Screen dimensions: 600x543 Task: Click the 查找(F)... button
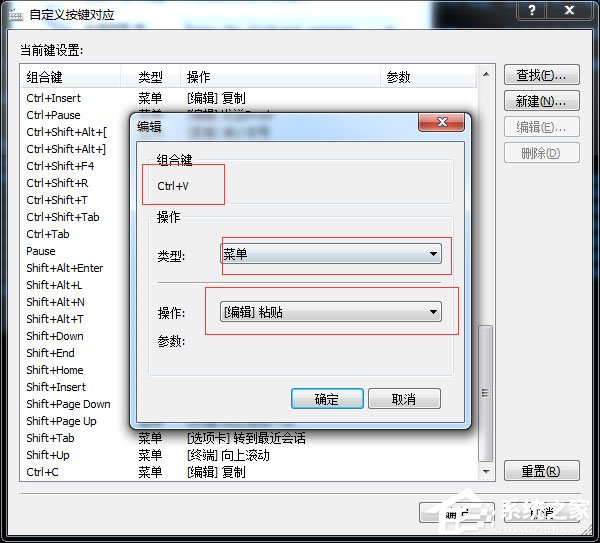pos(541,75)
